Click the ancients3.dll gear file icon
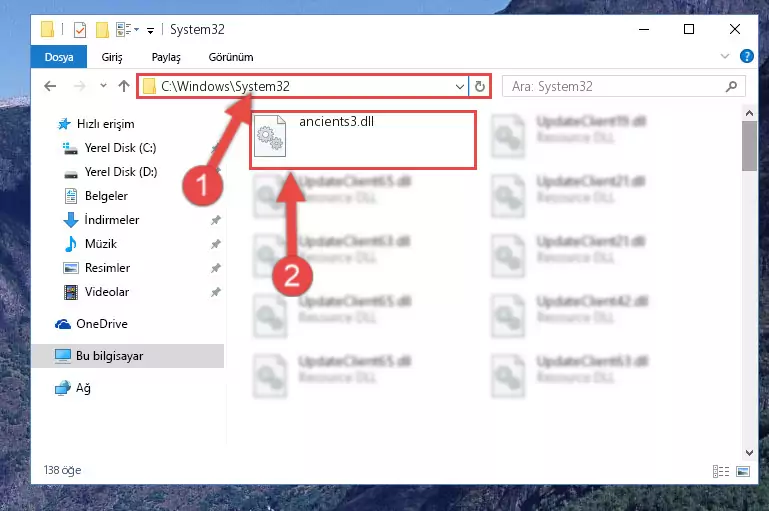This screenshot has height=511, width=769. 270,136
